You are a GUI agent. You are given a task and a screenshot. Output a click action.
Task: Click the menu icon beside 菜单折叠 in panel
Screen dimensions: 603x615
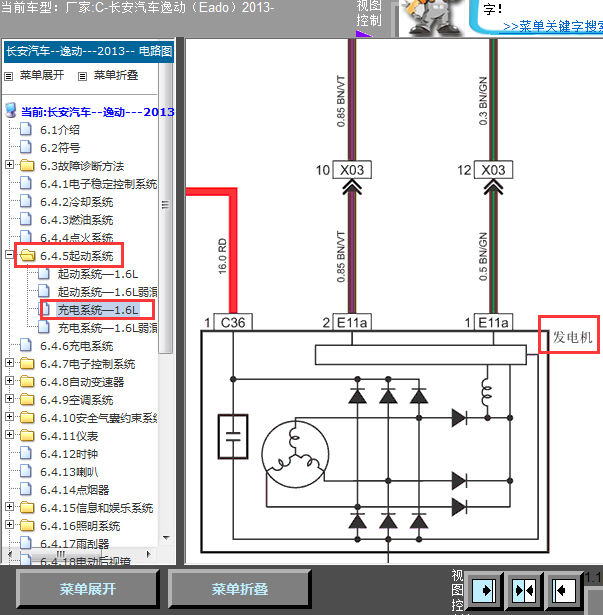click(x=82, y=76)
